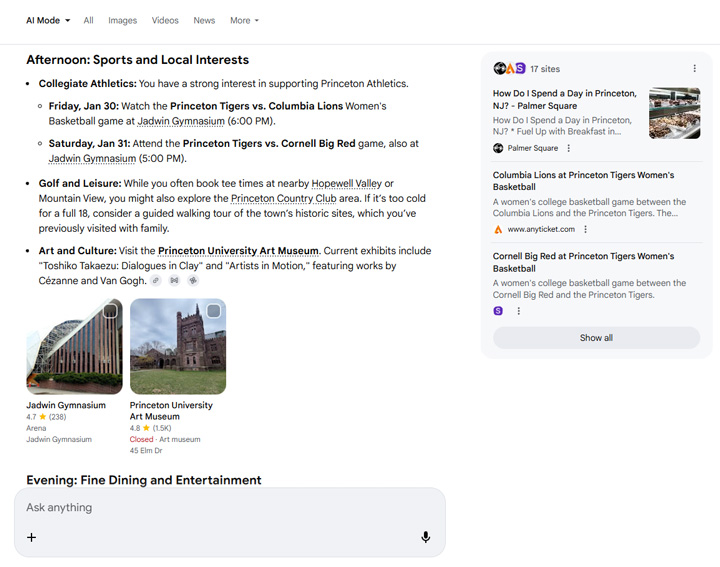This screenshot has width=720, height=567.
Task: Open the three-dot menu next to Palmer Square
Action: pyautogui.click(x=568, y=148)
